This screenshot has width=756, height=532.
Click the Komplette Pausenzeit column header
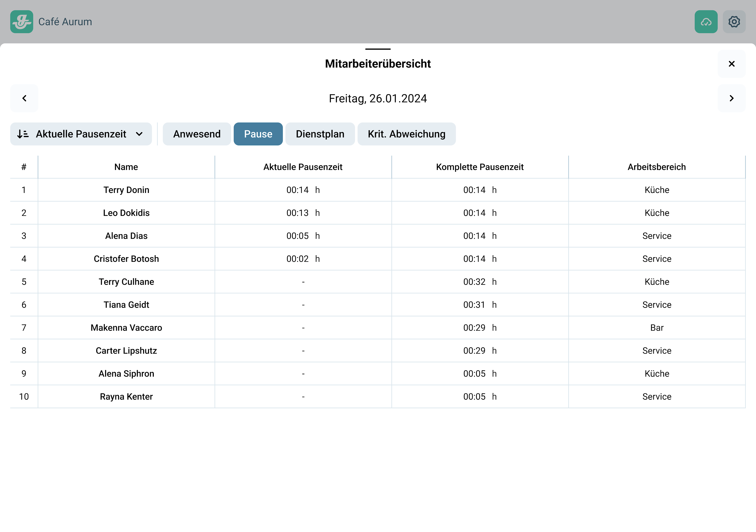coord(479,167)
